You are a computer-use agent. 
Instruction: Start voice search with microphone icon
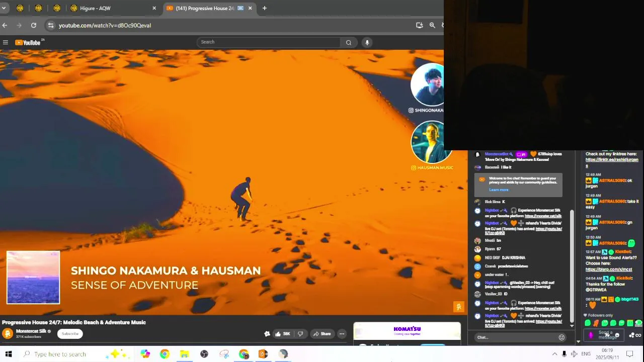coord(367,43)
